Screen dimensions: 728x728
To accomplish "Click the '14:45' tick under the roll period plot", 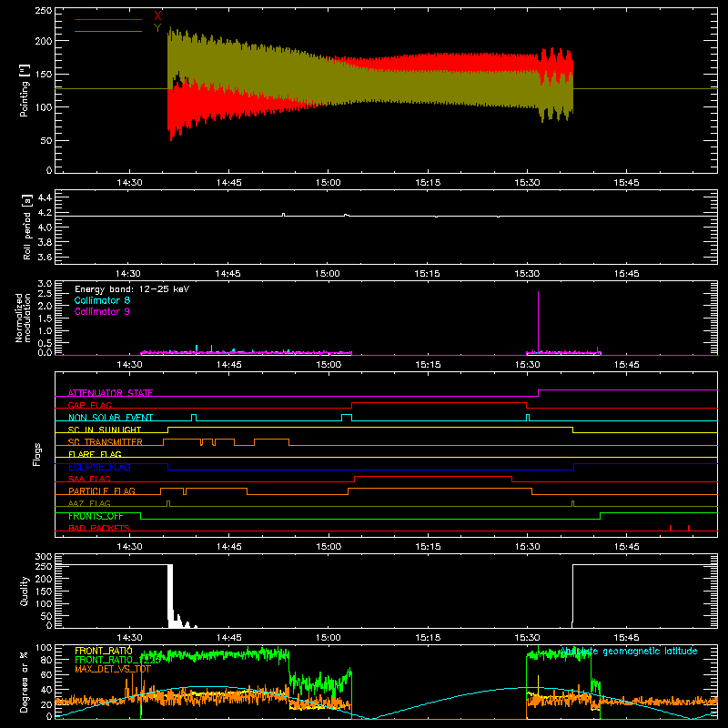I will pyautogui.click(x=228, y=274).
